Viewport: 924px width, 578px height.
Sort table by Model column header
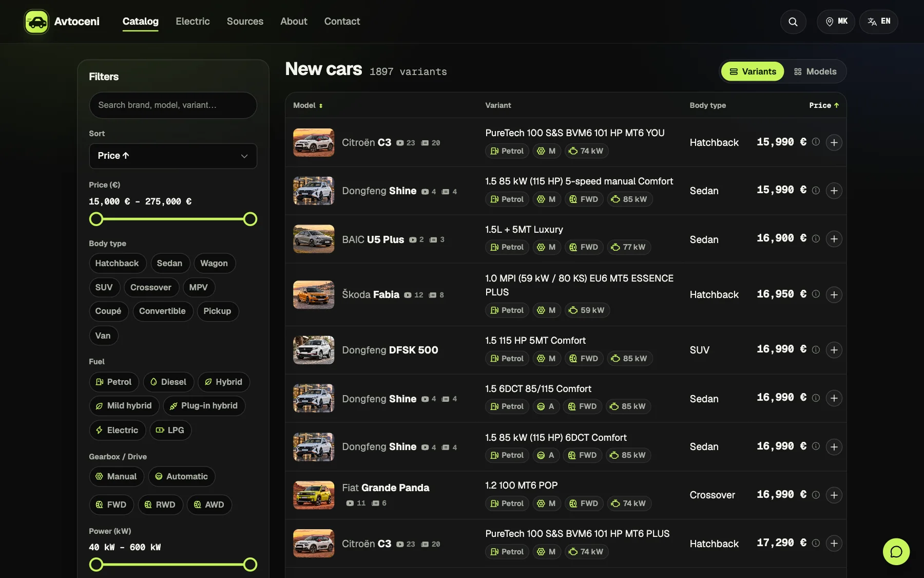[x=308, y=105]
